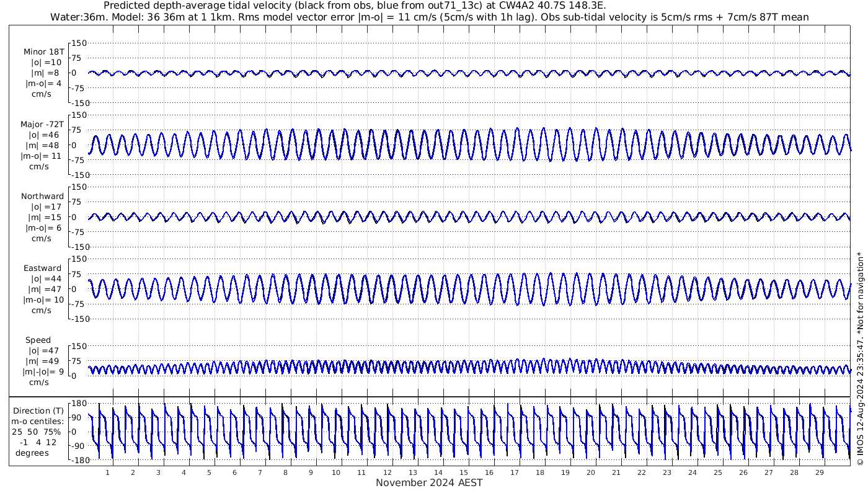This screenshot has width=868, height=496.
Task: Click date tick '15' on the x-axis
Action: tap(463, 472)
